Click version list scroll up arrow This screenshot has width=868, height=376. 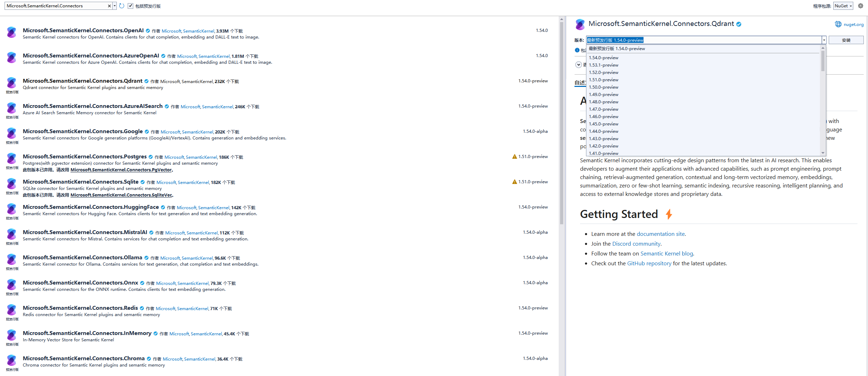[x=823, y=48]
